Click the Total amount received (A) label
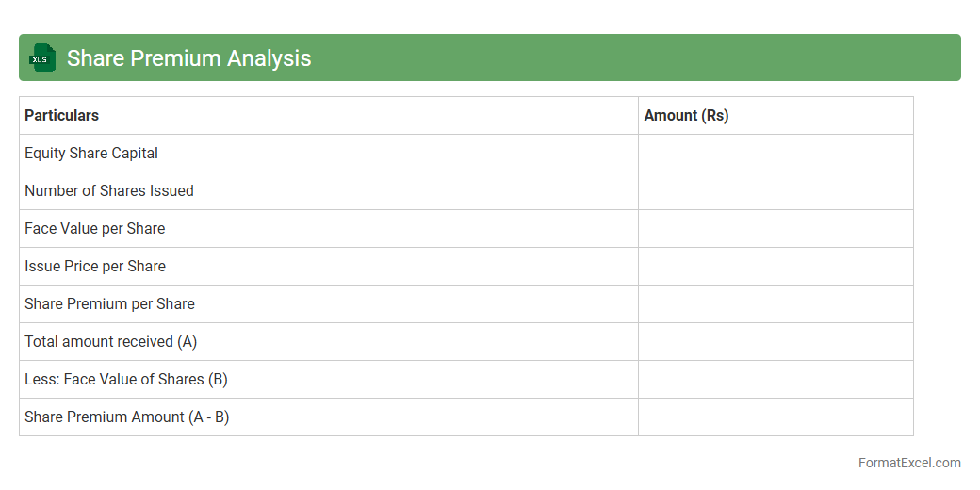980x490 pixels. click(111, 342)
